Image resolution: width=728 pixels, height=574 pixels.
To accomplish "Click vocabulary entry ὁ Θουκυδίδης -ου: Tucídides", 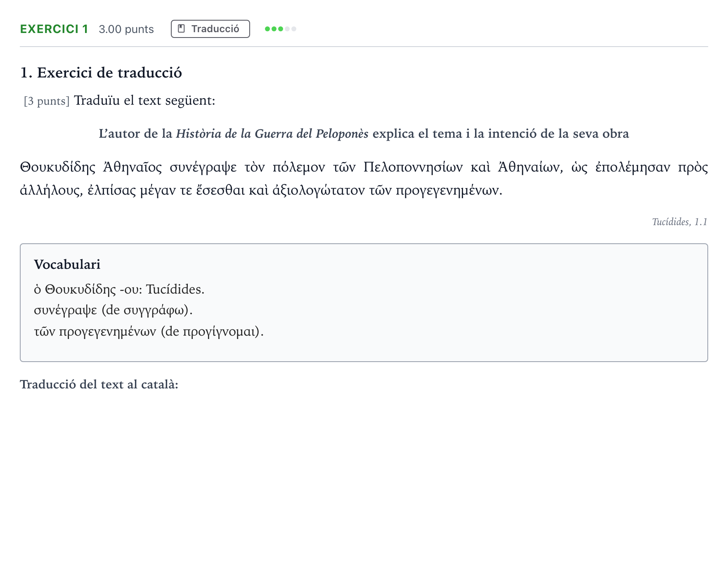I will (x=119, y=289).
